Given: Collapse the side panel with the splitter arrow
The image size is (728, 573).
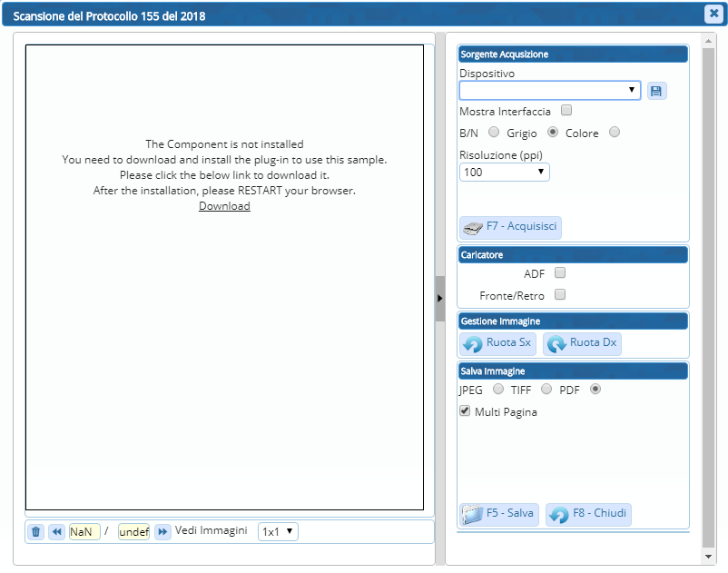Looking at the screenshot, I should click(439, 298).
